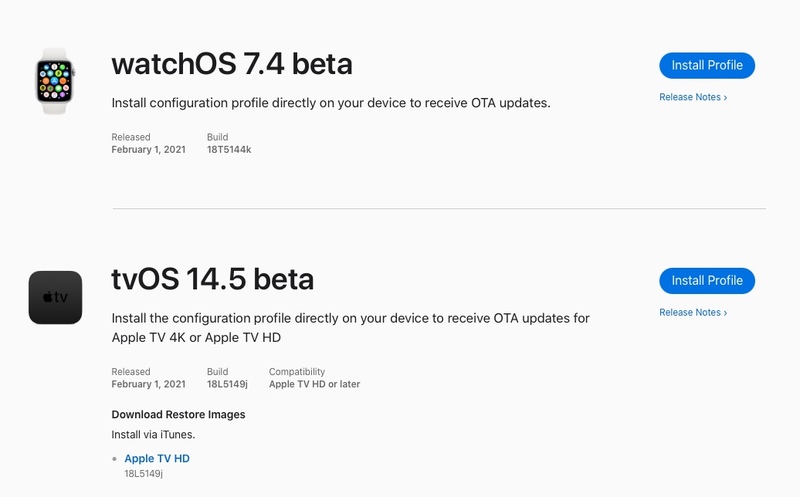Image resolution: width=800 pixels, height=497 pixels.
Task: Click the tvOS release date February 1, 2021
Action: 148,384
